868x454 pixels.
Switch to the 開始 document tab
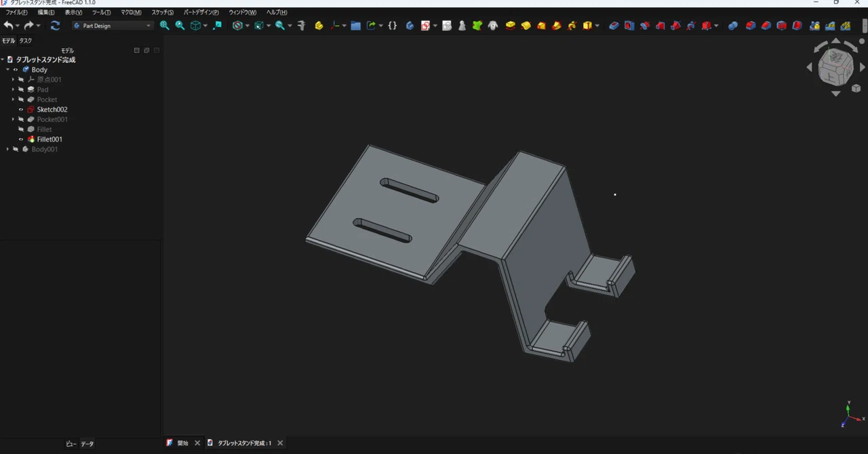coord(183,443)
